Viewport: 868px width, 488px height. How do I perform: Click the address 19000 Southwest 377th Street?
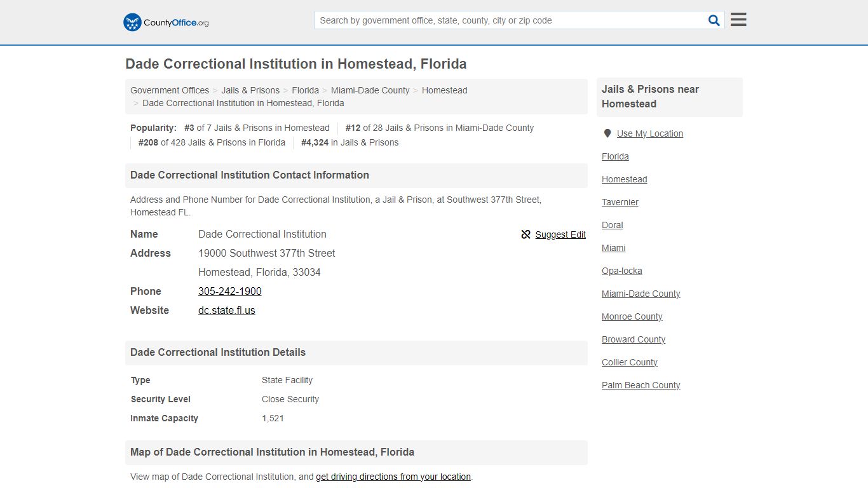coord(267,253)
